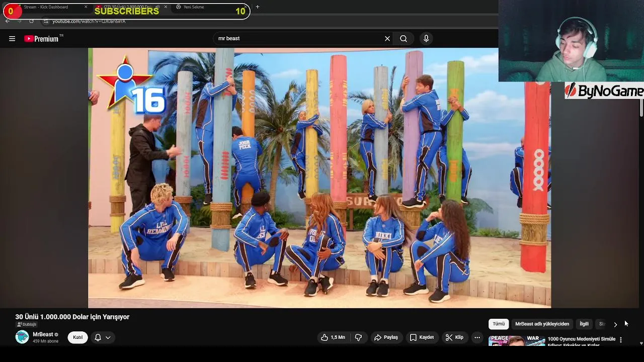The height and width of the screenshot is (362, 644).
Task: Click the video title "30 Ünlü 1.000.000 Dolar İçin Yarışıyor"
Action: 72,317
